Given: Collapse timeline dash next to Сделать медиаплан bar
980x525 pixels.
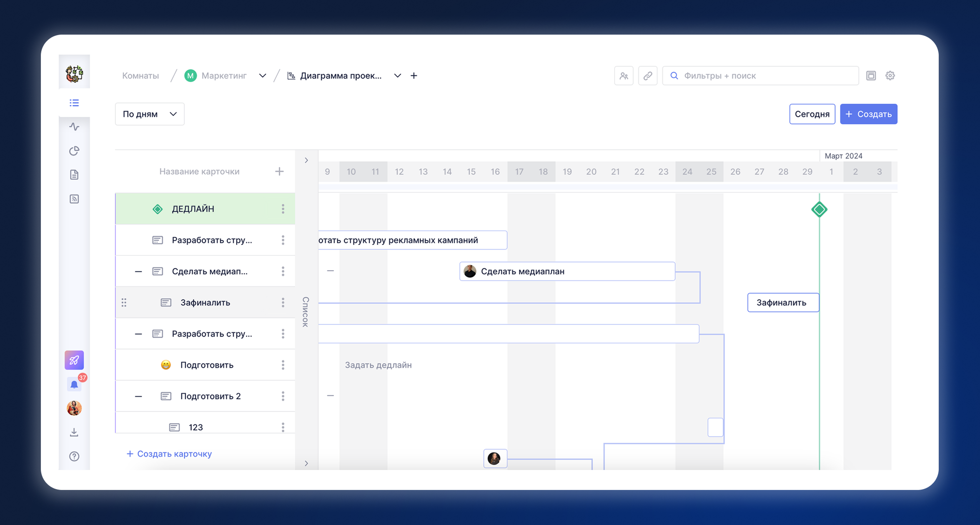Looking at the screenshot, I should pyautogui.click(x=331, y=271).
